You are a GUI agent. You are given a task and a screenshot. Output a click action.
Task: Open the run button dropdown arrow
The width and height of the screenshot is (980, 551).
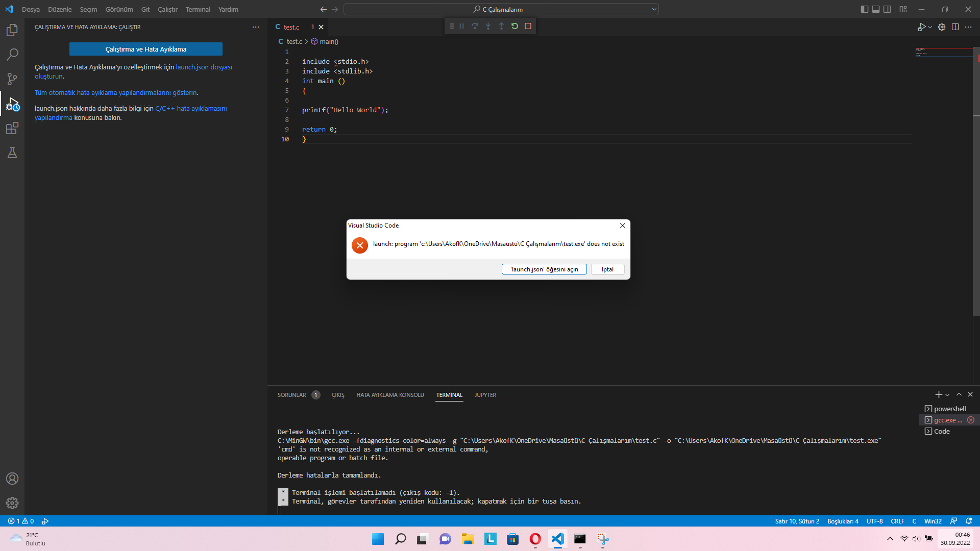[x=930, y=27]
